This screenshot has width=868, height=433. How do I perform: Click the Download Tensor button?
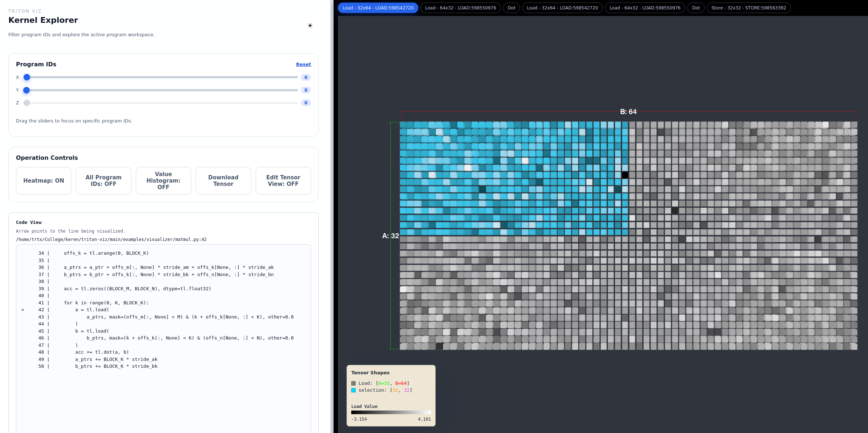click(223, 180)
